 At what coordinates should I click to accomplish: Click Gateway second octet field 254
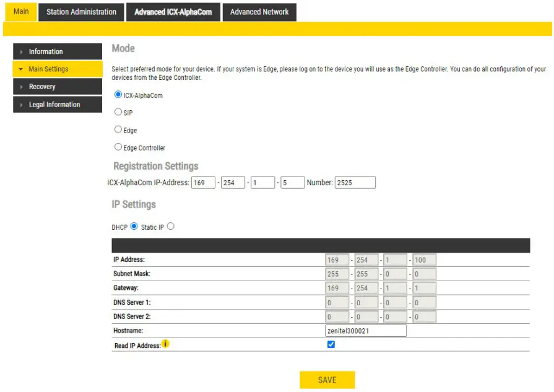pos(366,288)
